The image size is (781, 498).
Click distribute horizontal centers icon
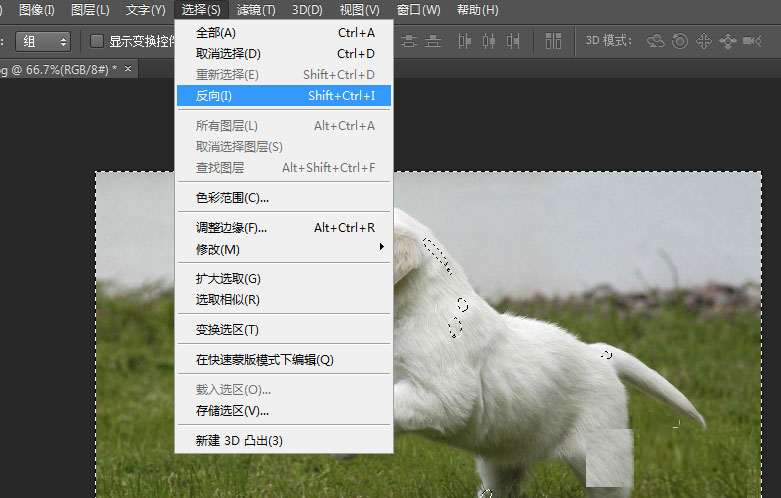488,41
